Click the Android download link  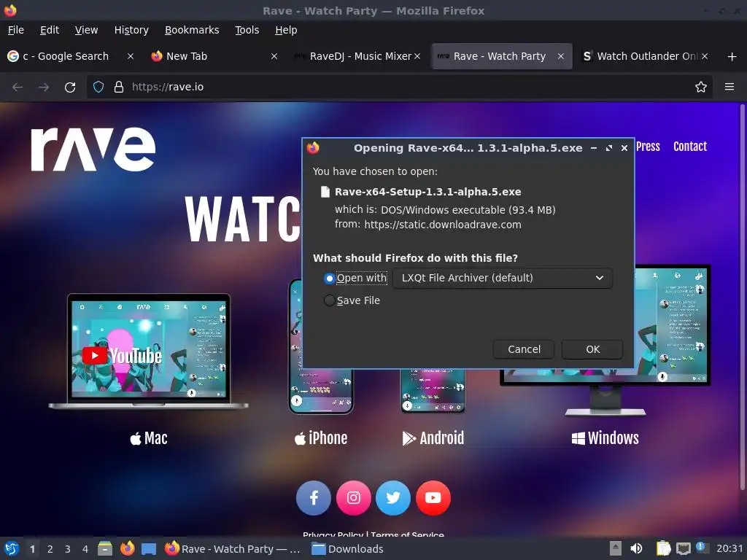coord(433,438)
